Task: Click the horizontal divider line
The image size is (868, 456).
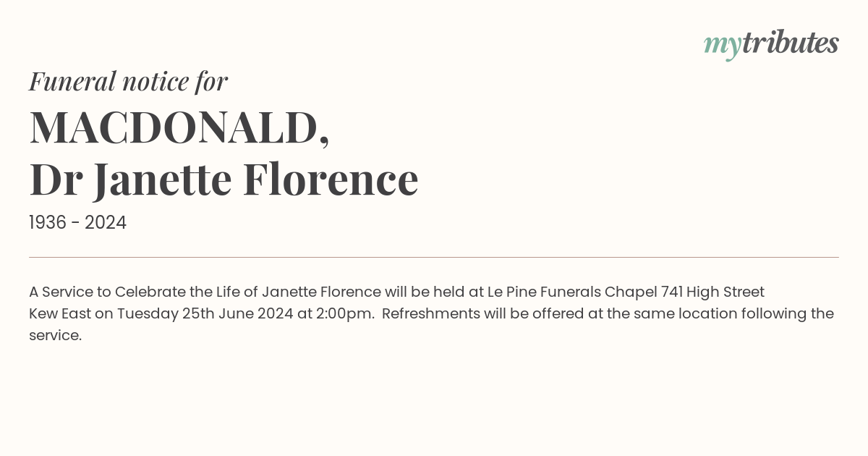Action: pyautogui.click(x=434, y=257)
